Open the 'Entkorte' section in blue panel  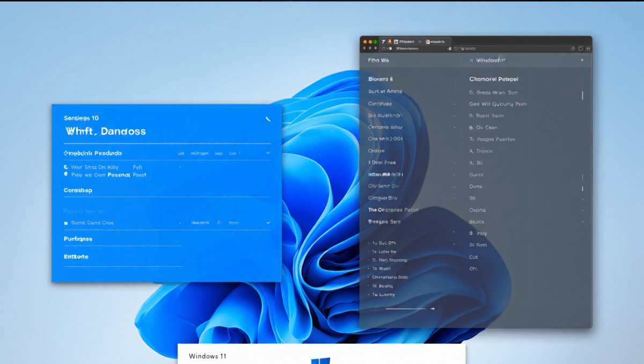(76, 257)
